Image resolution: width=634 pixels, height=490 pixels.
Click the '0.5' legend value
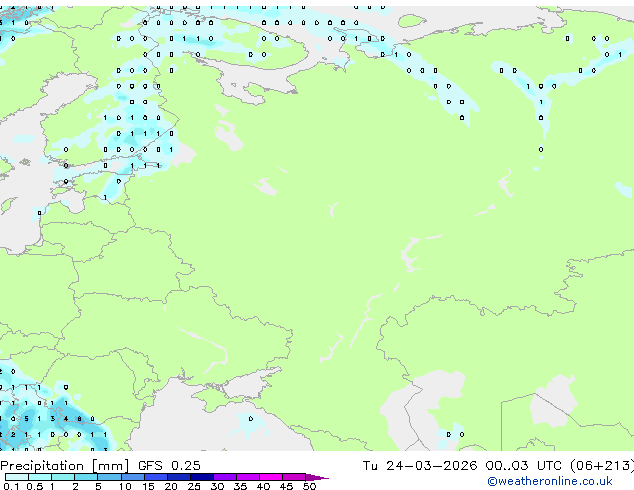34,486
